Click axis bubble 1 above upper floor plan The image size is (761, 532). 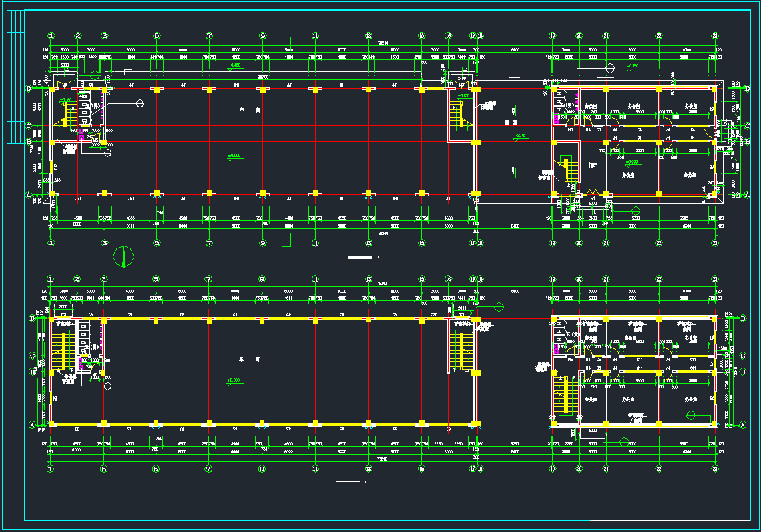point(51,36)
